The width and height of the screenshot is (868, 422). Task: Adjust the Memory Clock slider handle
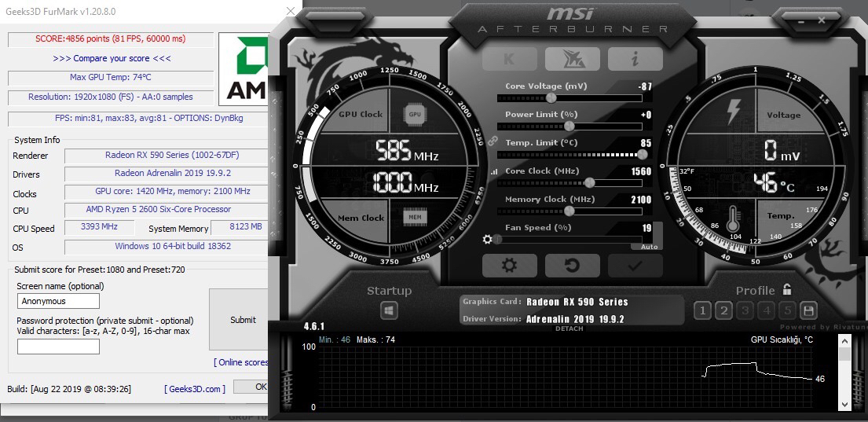pos(570,211)
